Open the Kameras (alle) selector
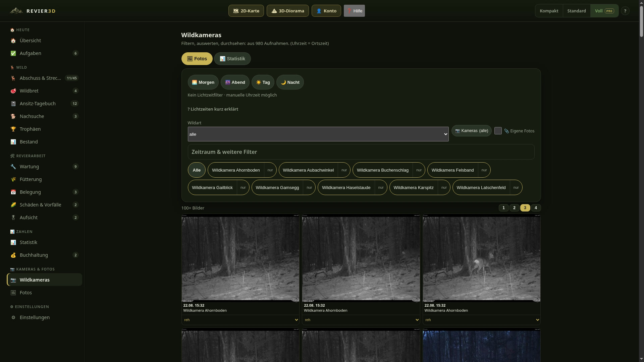 tap(471, 131)
